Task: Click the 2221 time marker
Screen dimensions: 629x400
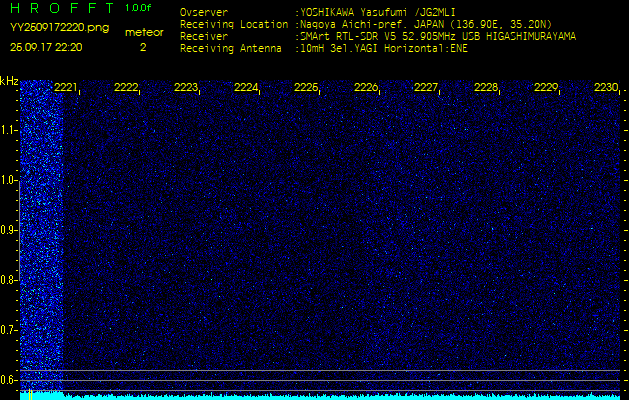Action: pos(66,88)
